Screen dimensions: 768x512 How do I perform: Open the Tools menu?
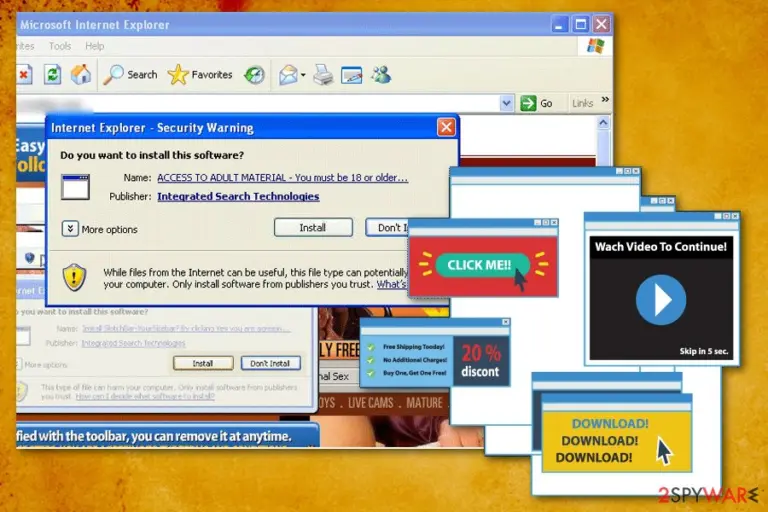(60, 46)
